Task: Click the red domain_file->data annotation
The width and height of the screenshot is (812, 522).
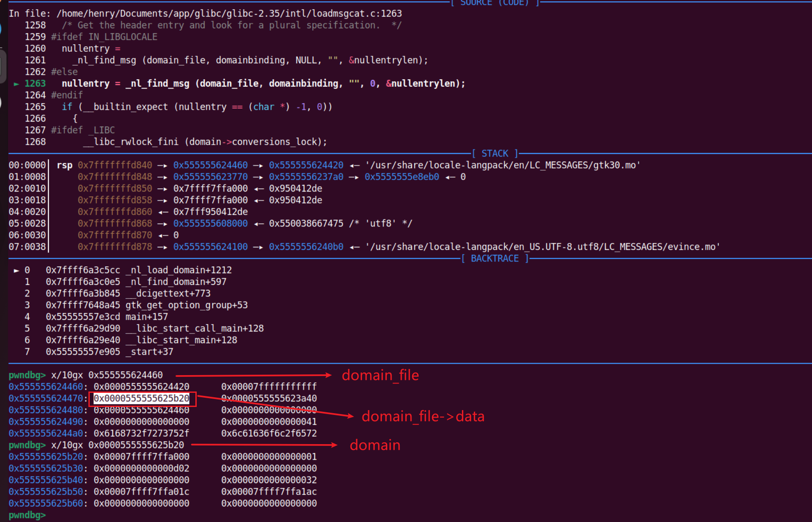Action: point(423,416)
